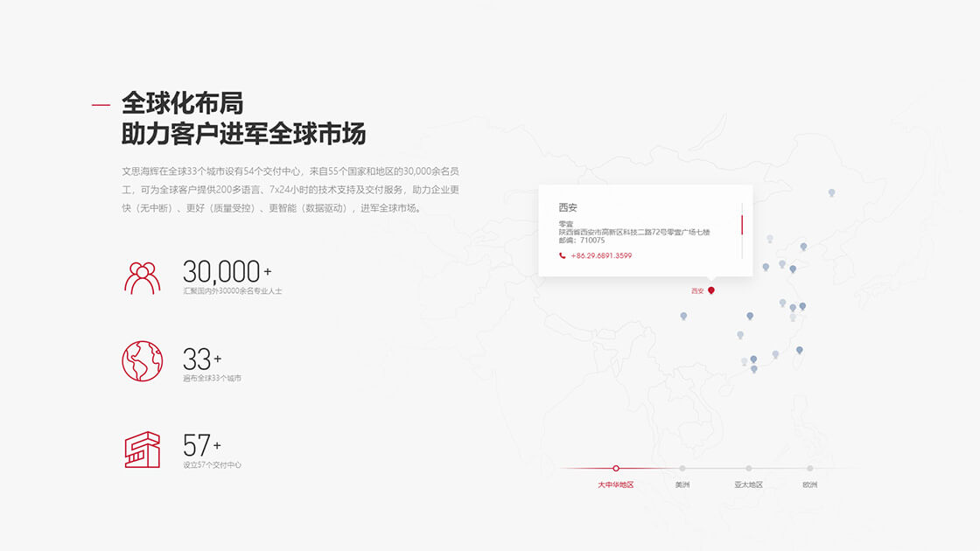Select the northernmost map pin in northeast China

pyautogui.click(x=831, y=192)
